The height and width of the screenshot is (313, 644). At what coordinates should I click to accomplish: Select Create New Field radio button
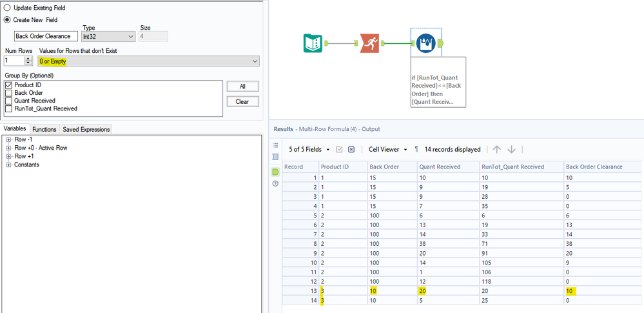[x=7, y=19]
